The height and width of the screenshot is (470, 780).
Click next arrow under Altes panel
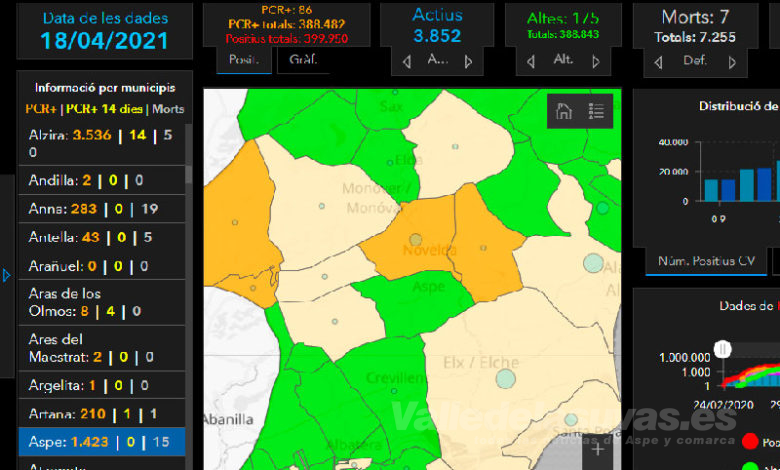596,61
